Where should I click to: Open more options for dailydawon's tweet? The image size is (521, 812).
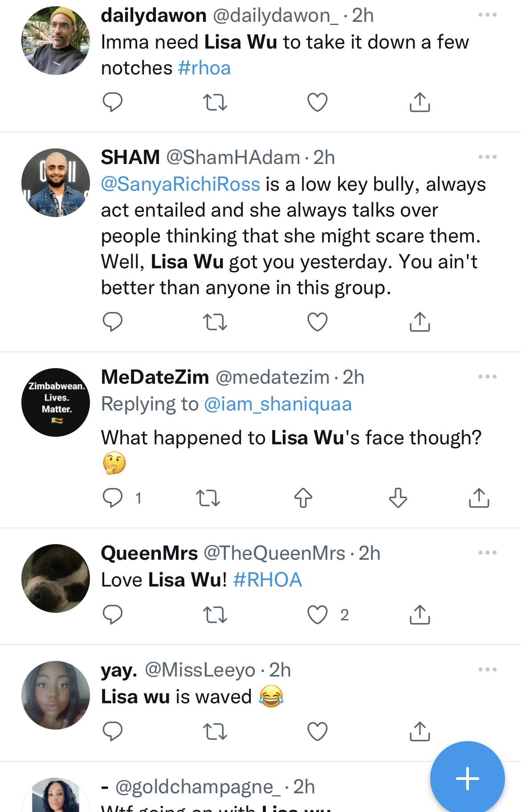[487, 15]
